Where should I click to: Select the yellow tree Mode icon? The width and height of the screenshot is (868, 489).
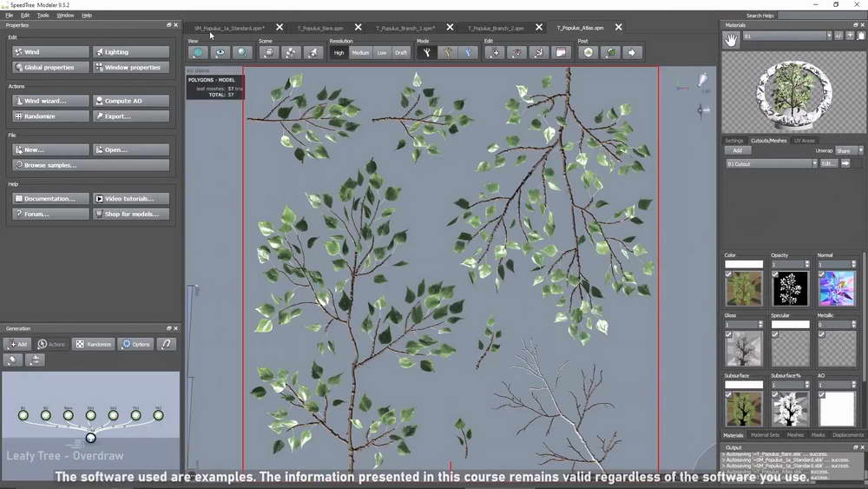447,53
